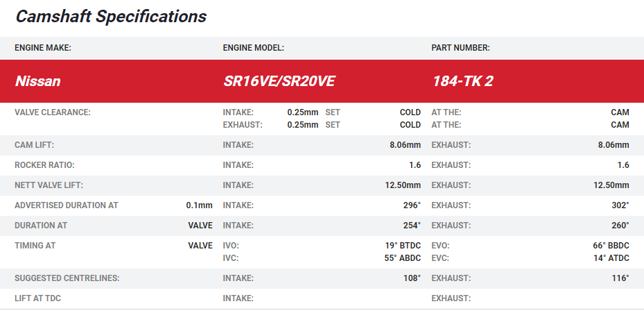Screen dimensions: 644x313
Task: Click the LIFT AT TDC label
Action: click(x=40, y=298)
